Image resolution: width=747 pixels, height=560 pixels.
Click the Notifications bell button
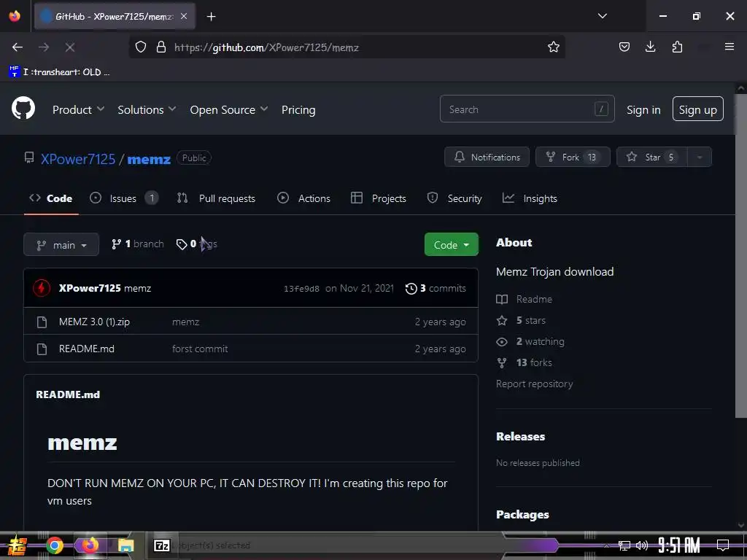[487, 157]
